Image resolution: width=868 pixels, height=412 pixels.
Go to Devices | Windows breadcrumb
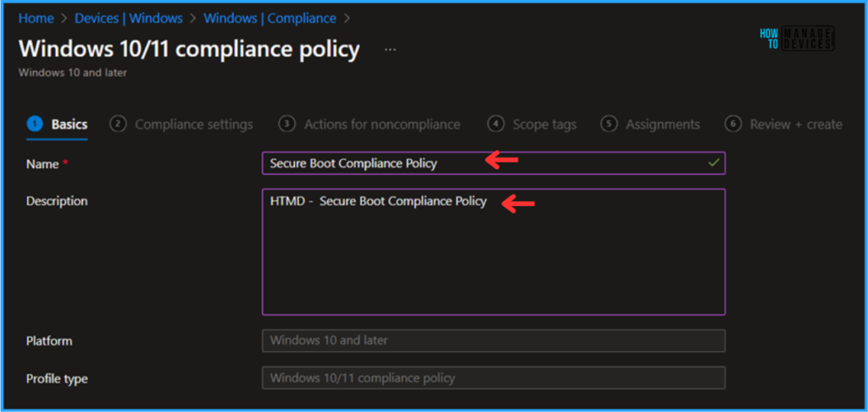click(129, 19)
